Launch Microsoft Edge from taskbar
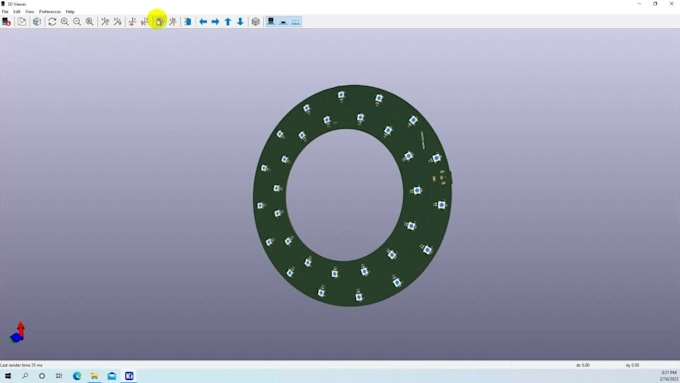Screen dimensions: 680x383 77,376
